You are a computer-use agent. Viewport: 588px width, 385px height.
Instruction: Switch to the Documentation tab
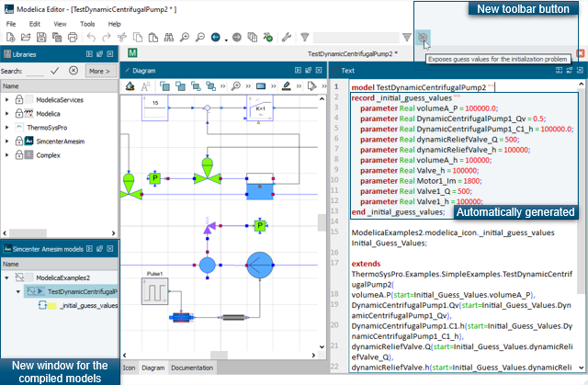(192, 367)
